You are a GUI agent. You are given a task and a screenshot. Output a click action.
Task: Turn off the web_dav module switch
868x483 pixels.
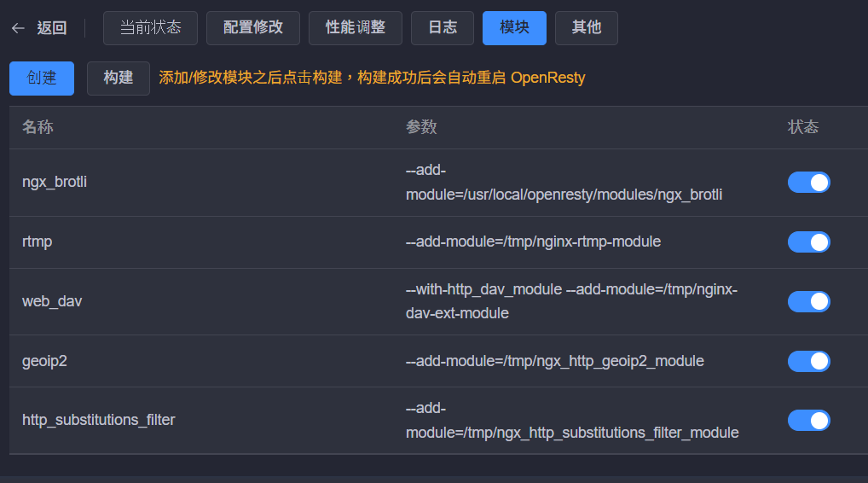click(x=808, y=301)
